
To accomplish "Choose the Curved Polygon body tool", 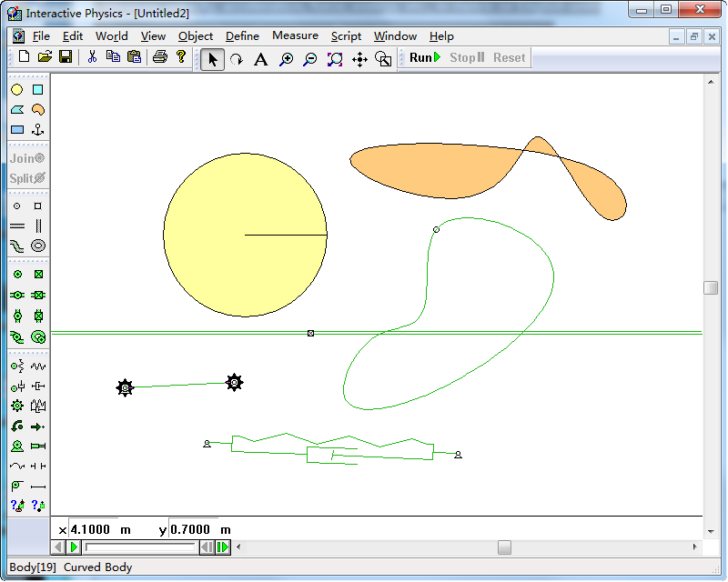I will click(x=38, y=110).
